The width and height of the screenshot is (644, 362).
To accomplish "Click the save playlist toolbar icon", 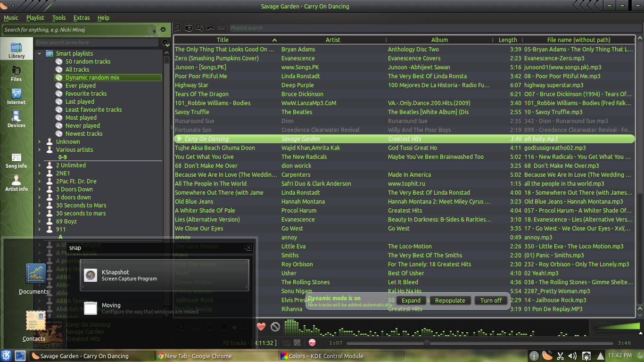I will [199, 28].
